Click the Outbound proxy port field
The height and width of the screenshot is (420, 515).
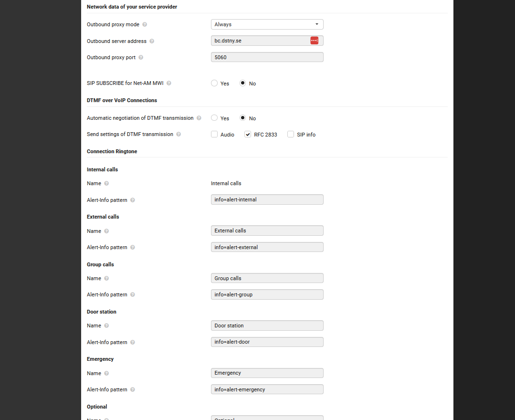(x=267, y=57)
